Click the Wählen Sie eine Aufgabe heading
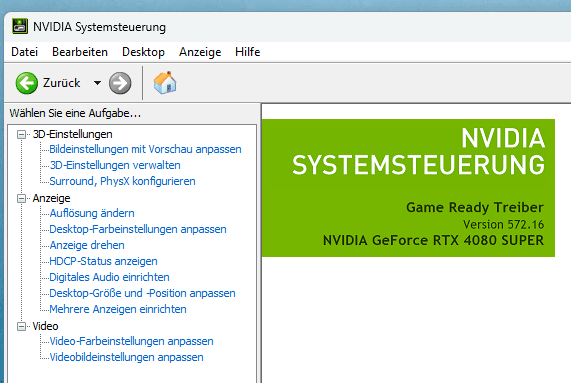Viewport: 571px width, 383px height. (x=75, y=113)
